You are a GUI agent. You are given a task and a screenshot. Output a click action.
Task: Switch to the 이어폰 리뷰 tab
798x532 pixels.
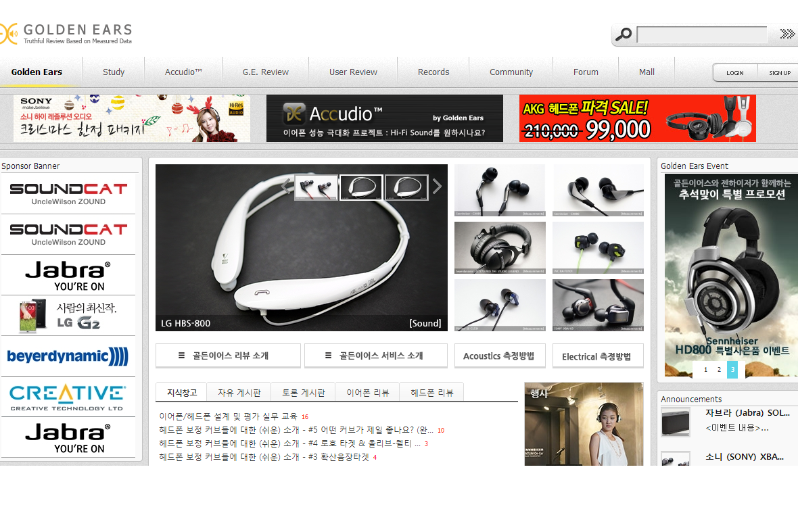367,393
